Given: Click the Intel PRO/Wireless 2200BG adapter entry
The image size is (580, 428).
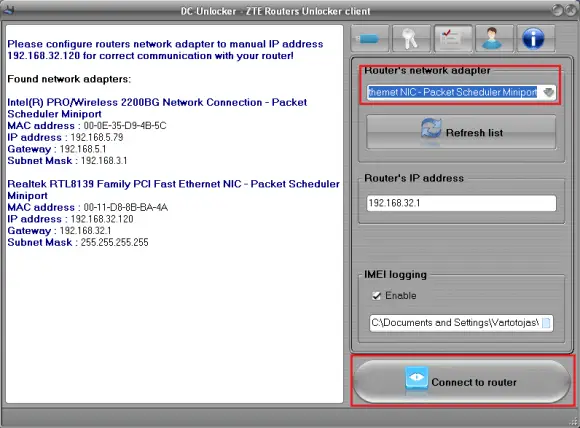Looking at the screenshot, I should click(157, 108).
